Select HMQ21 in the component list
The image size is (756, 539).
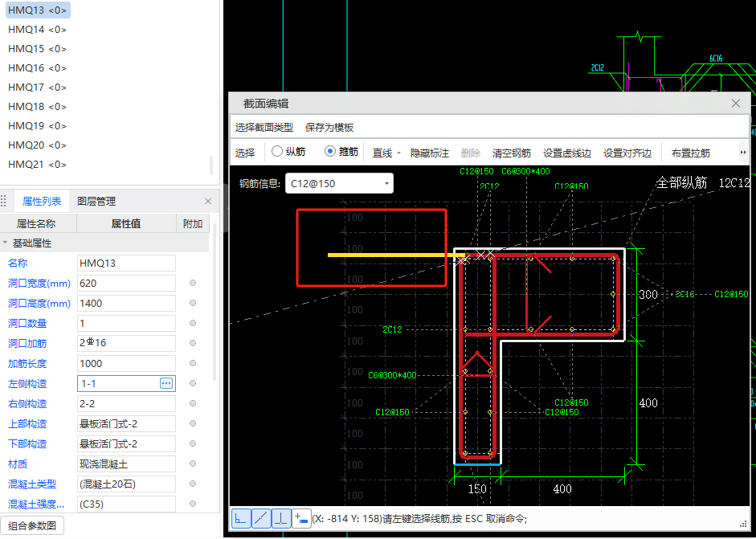click(x=38, y=165)
